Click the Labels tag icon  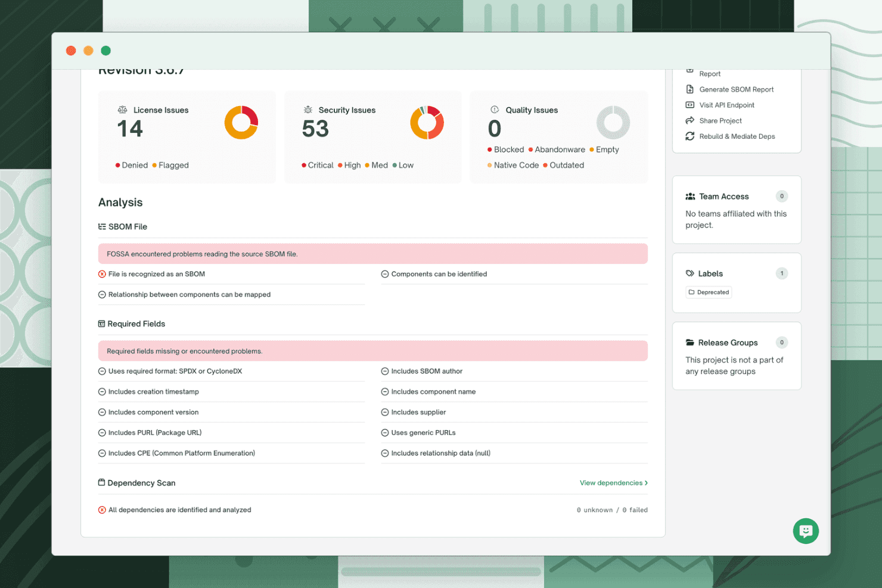(x=690, y=273)
